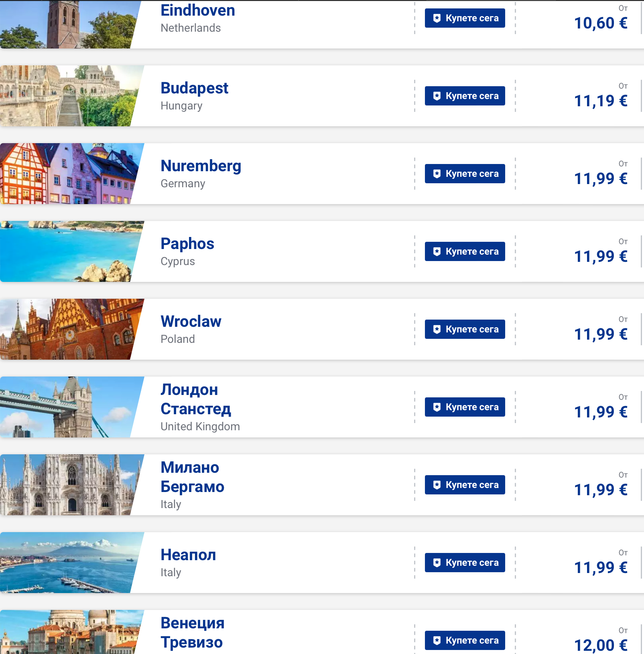
Task: Select the Лондон Станстед destination title
Action: click(x=195, y=399)
